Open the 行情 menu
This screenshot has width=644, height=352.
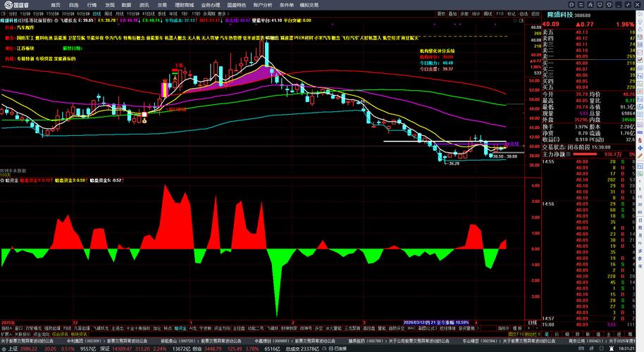tap(92, 5)
